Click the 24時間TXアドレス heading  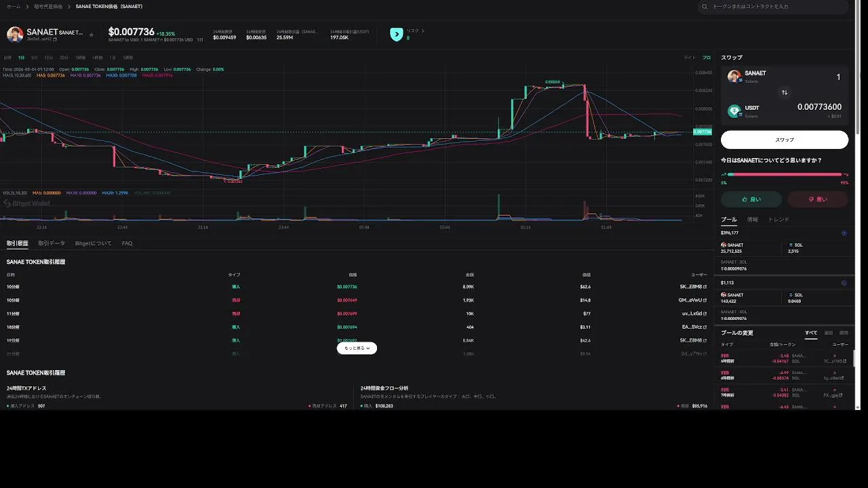point(26,388)
